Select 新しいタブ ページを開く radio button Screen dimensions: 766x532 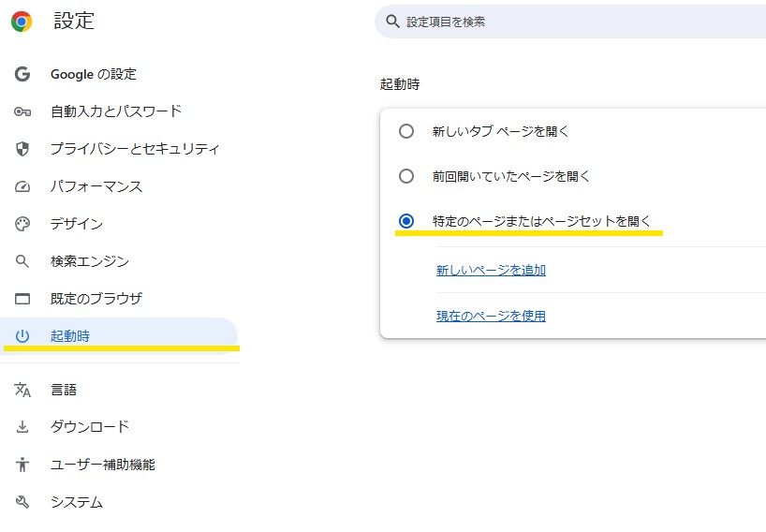pos(406,131)
